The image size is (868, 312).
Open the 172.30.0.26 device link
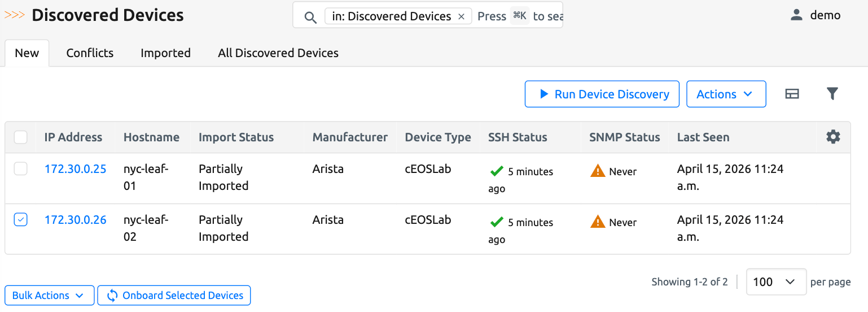[x=76, y=220]
